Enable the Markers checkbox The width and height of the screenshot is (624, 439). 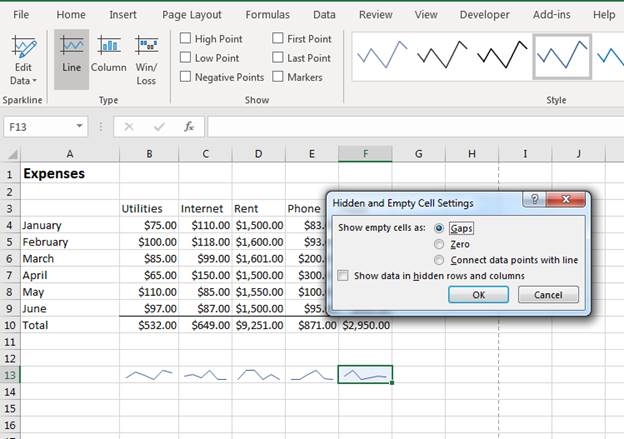277,76
